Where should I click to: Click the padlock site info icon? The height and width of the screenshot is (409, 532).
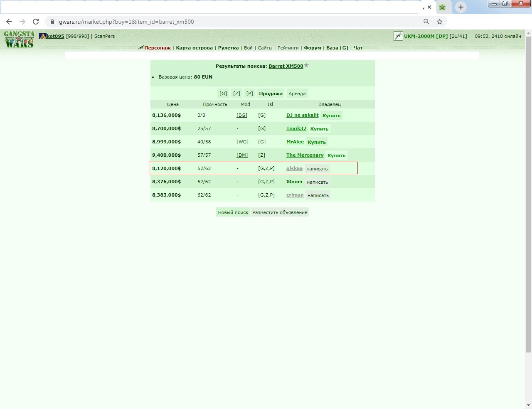[52, 22]
